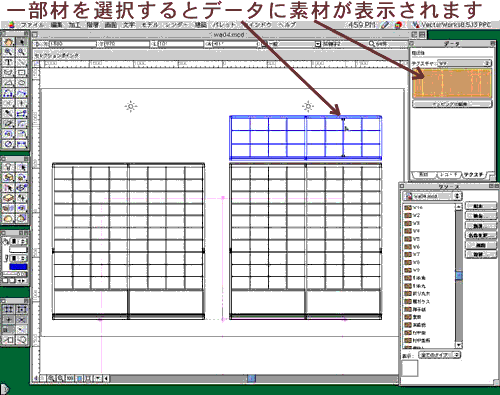This screenshot has width=500, height=395.
Task: Open the ファイル menu
Action: pyautogui.click(x=31, y=25)
